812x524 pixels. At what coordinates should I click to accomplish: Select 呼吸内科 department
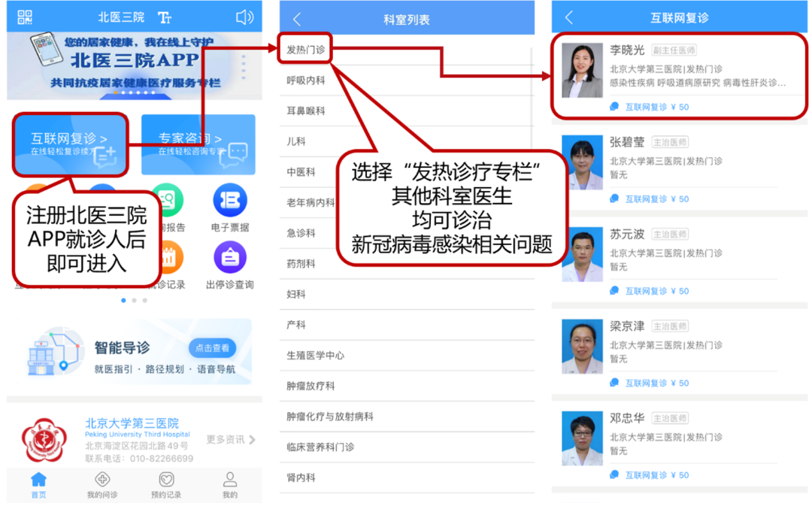[x=406, y=80]
